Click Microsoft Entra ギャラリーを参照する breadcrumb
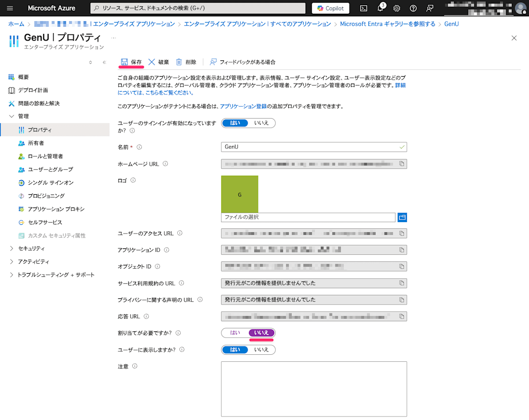The height and width of the screenshot is (420, 529). [x=387, y=24]
